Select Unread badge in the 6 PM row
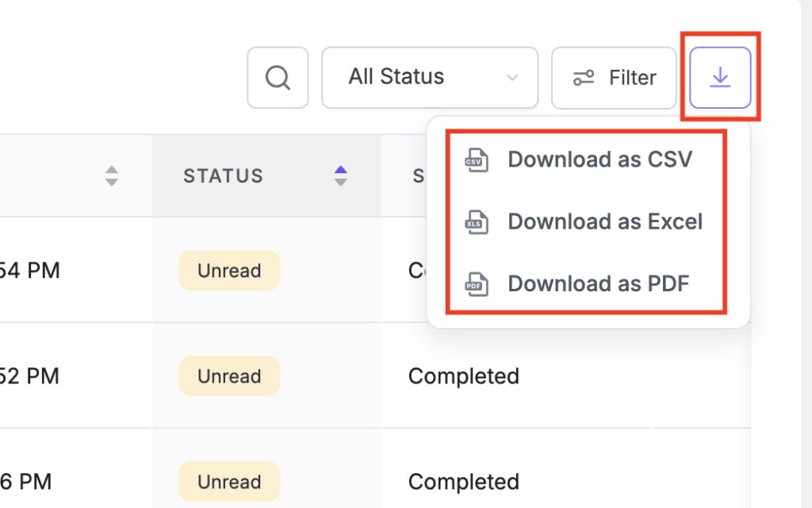This screenshot has width=812, height=508. [229, 482]
